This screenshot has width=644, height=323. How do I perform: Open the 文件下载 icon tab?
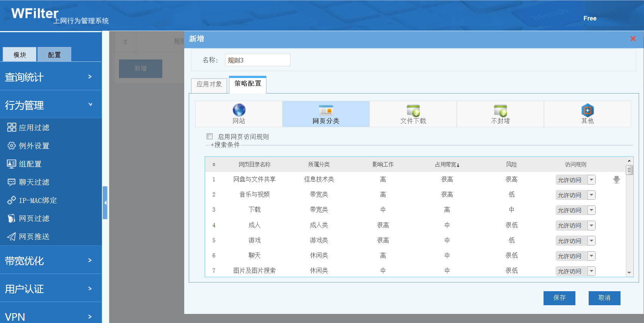tap(413, 111)
